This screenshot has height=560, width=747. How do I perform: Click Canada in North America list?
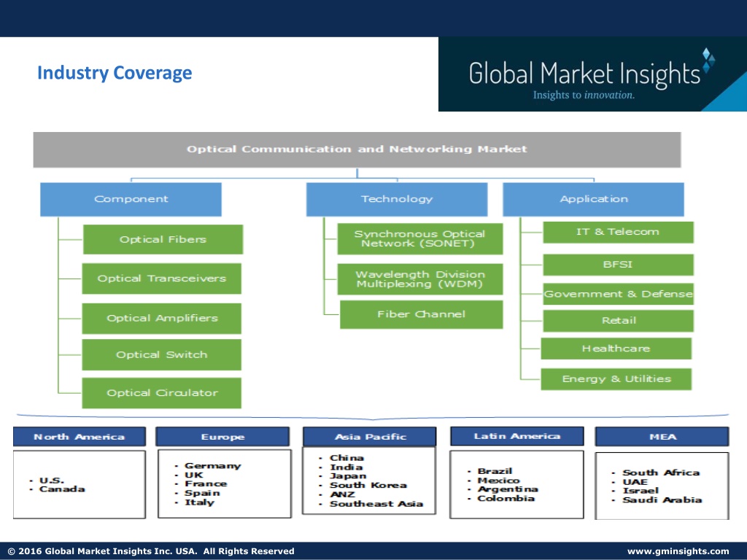click(62, 489)
